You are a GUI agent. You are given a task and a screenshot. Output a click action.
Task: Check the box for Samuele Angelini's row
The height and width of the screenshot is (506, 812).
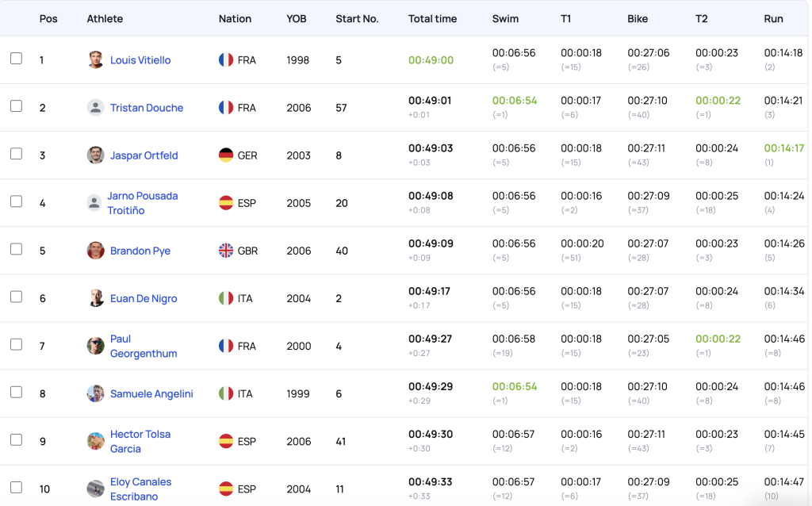(16, 392)
